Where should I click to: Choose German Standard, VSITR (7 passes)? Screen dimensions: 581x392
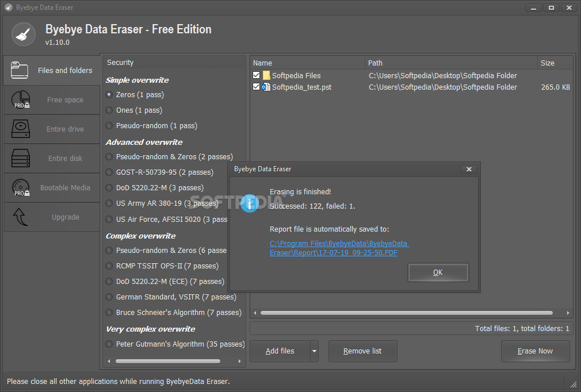109,297
